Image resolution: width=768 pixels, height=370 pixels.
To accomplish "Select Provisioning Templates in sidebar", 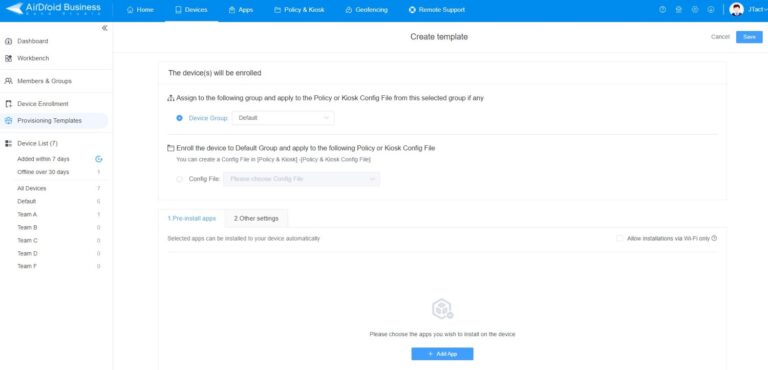I will coord(54,121).
